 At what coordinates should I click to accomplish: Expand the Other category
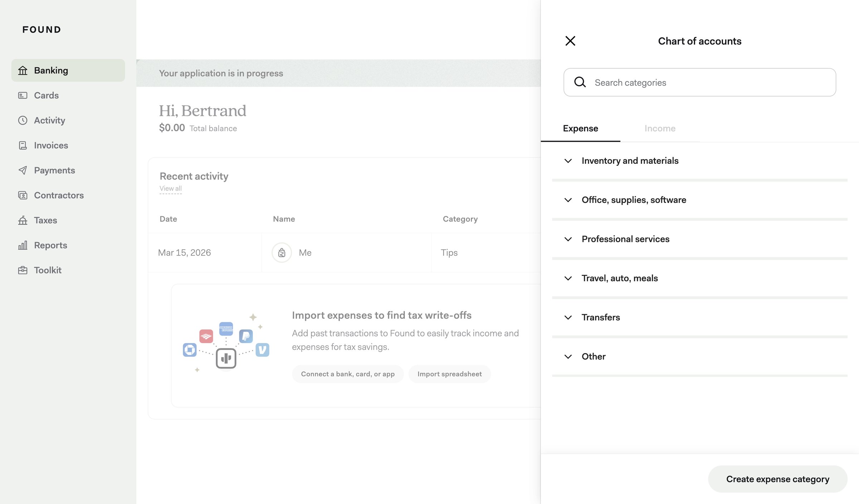point(700,356)
